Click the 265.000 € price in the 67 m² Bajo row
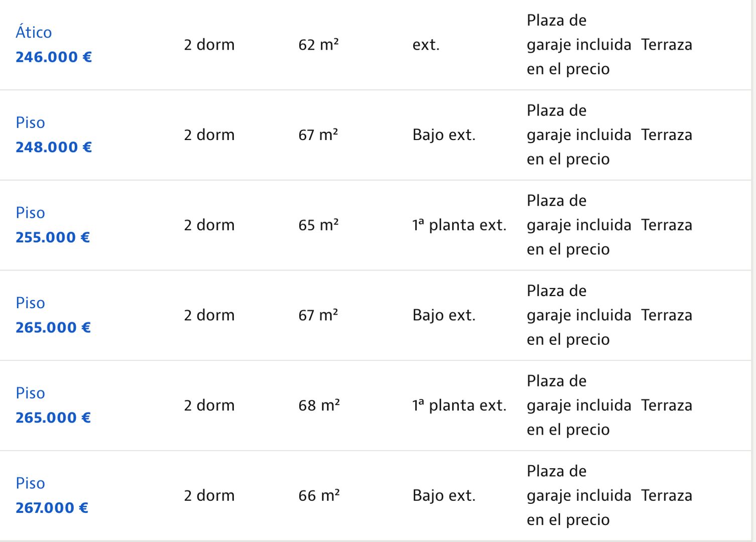Image resolution: width=756 pixels, height=542 pixels. tap(53, 328)
